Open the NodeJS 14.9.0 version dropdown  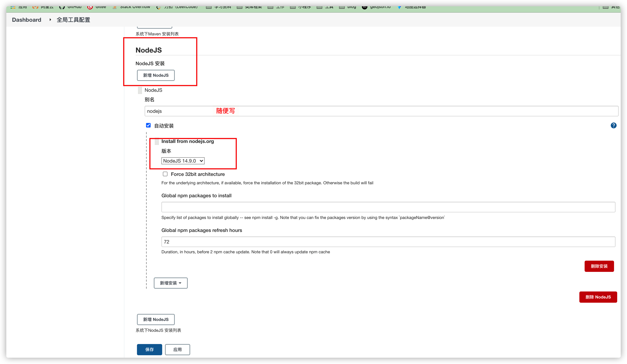183,160
